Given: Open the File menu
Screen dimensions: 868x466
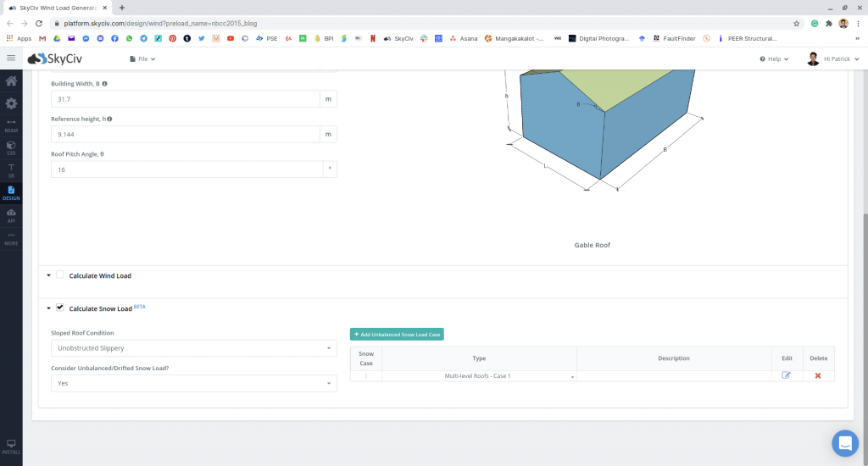Looking at the screenshot, I should tap(142, 59).
